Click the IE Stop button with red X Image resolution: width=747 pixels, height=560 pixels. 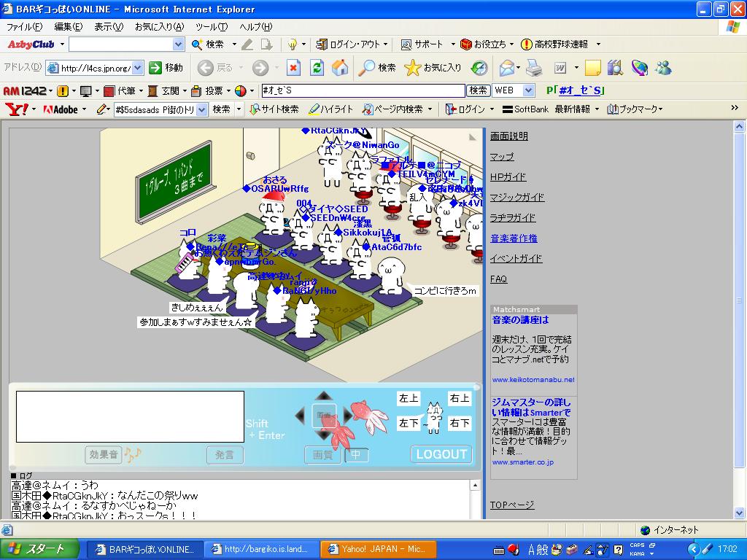293,68
